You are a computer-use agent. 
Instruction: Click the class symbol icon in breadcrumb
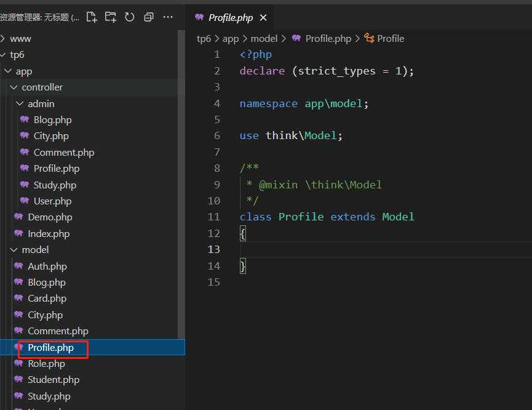point(369,38)
